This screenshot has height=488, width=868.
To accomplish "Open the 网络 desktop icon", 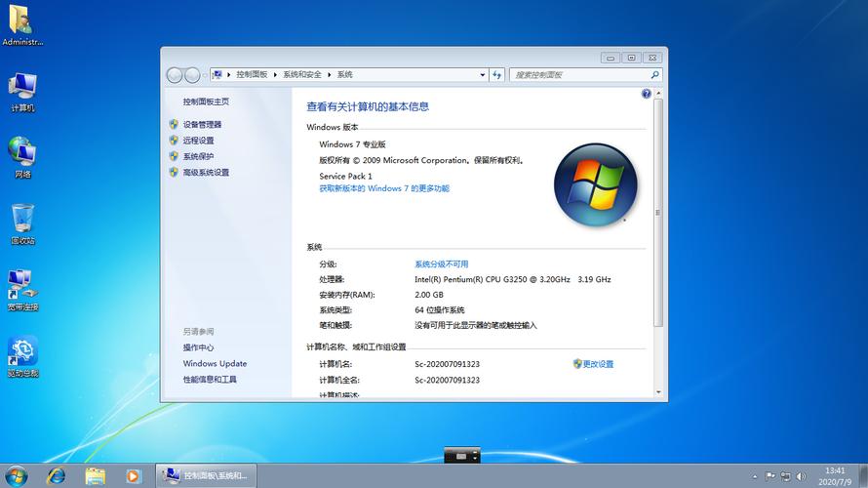I will (x=22, y=157).
